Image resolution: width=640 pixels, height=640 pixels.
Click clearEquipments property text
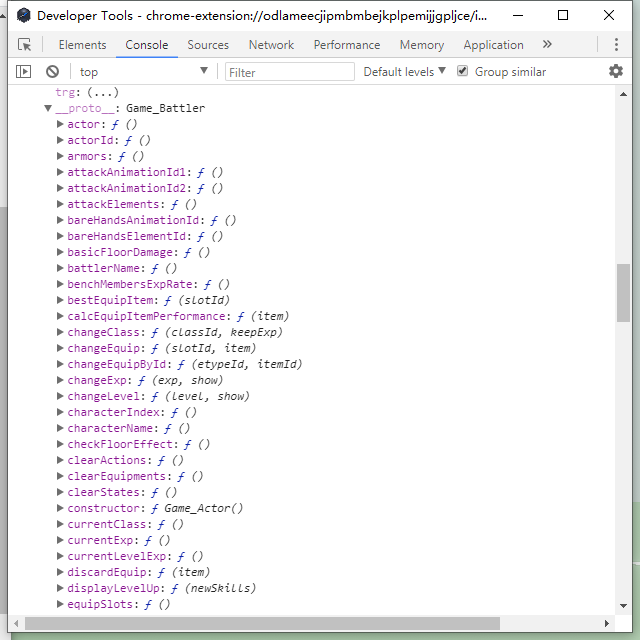pos(117,476)
